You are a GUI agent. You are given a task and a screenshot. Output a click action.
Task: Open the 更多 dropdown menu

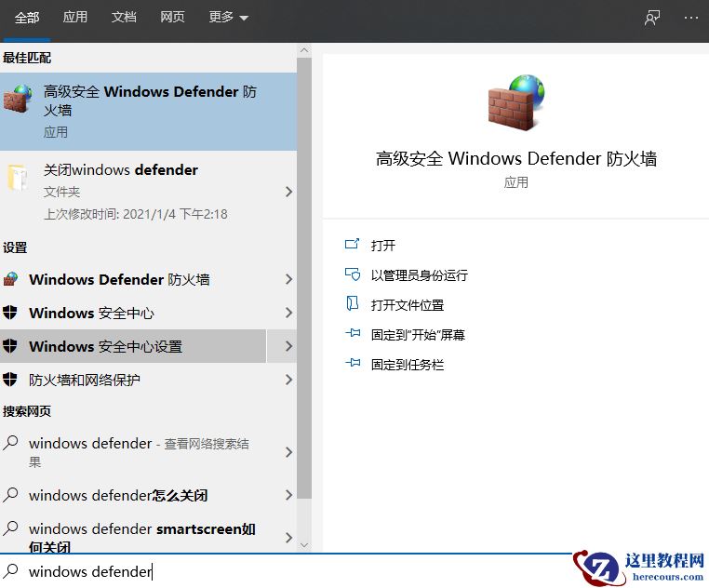[228, 17]
